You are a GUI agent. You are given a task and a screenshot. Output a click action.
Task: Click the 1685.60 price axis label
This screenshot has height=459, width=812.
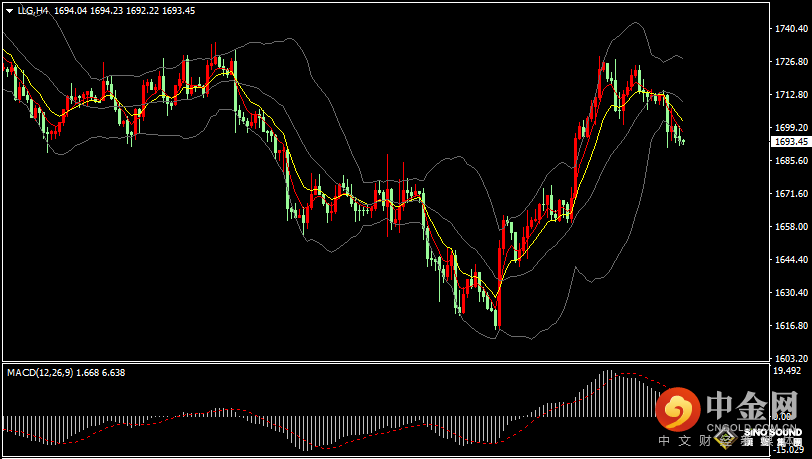click(x=791, y=161)
